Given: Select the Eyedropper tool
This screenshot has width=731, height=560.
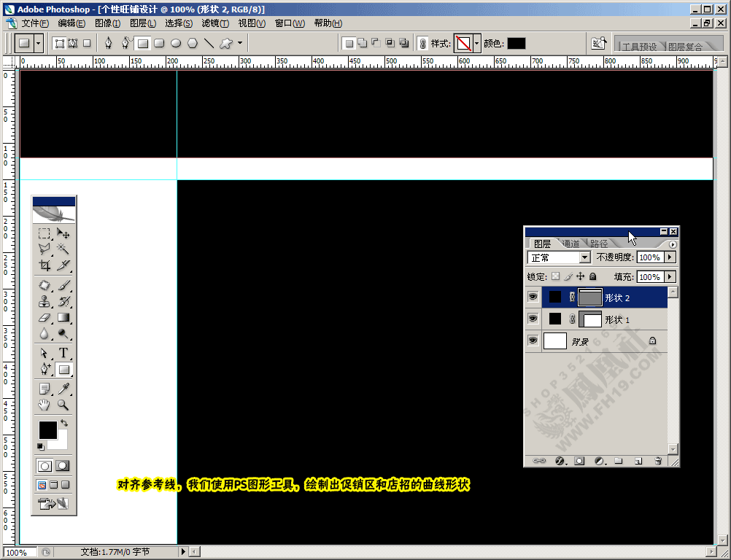Looking at the screenshot, I should (63, 388).
